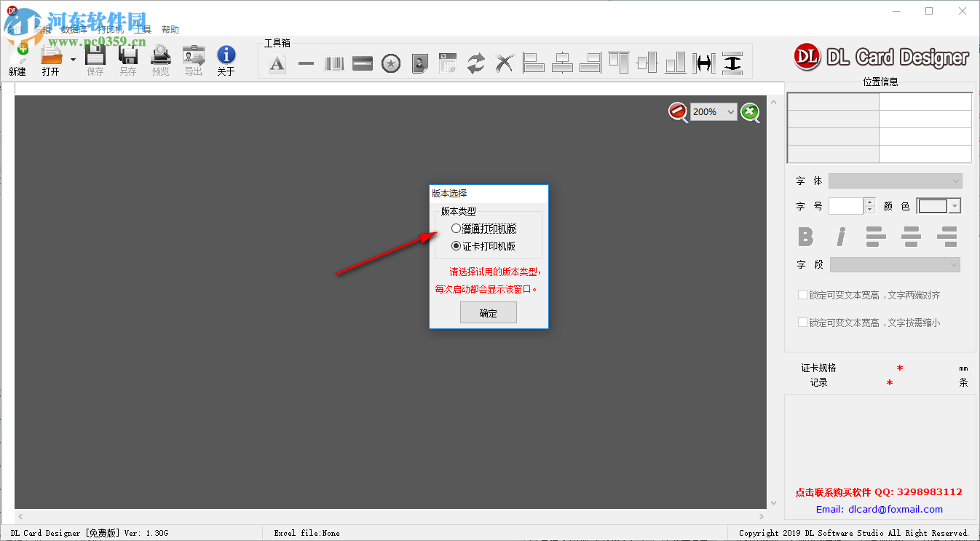980x541 pixels.
Task: Apply bold formatting to text
Action: [x=806, y=237]
